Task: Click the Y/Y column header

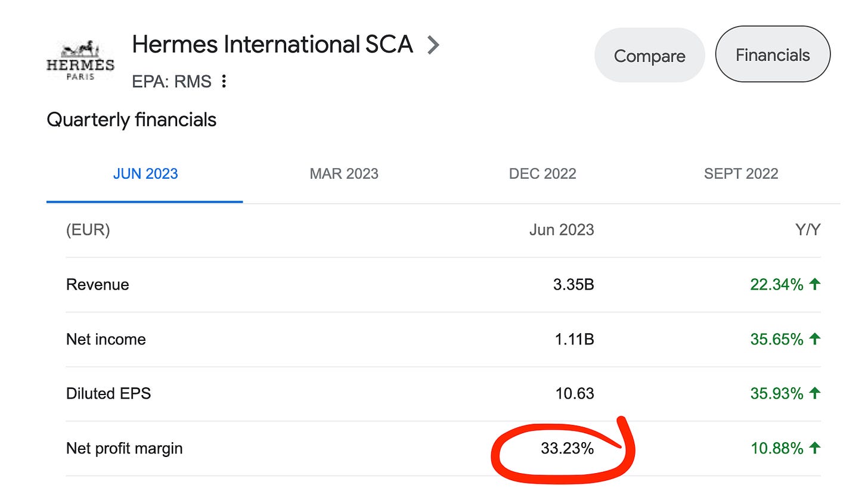Action: pos(808,230)
